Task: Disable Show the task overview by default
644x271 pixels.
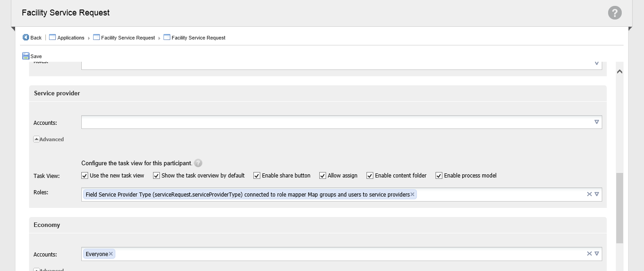Action: (156, 176)
